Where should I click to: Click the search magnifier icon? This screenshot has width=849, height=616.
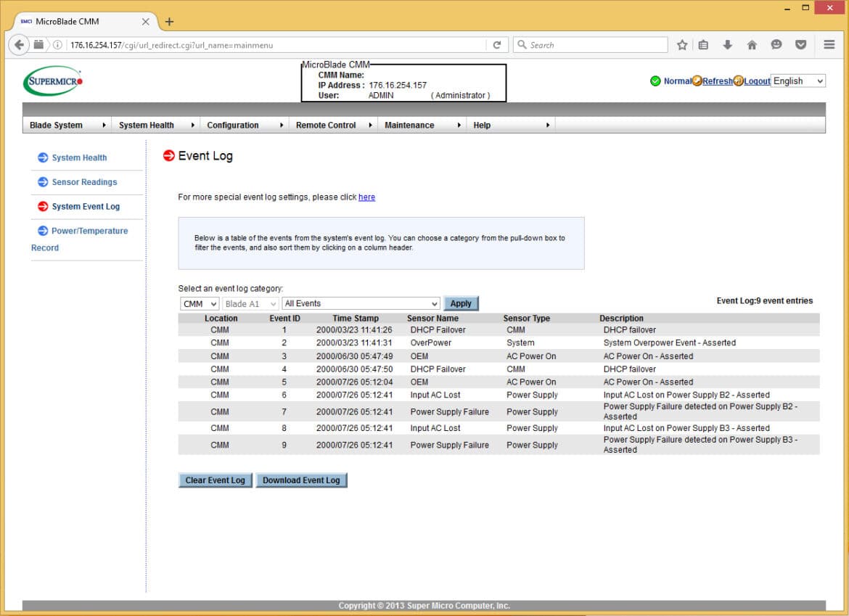pyautogui.click(x=522, y=45)
